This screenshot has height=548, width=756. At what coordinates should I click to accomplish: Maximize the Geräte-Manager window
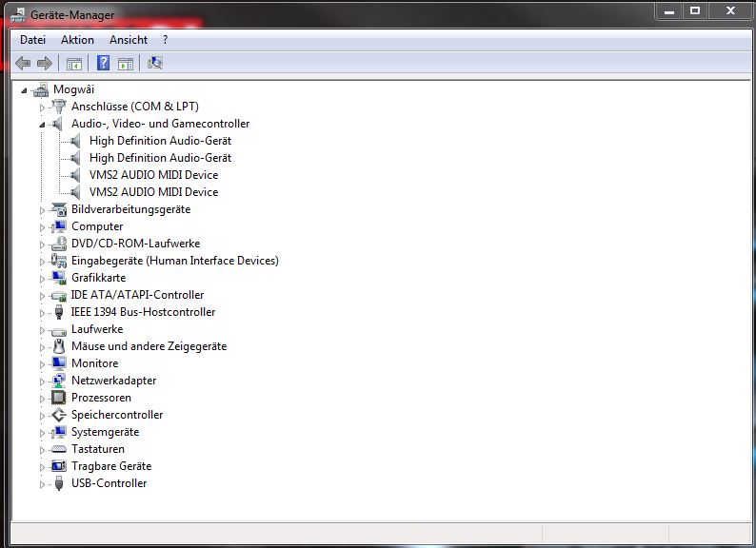[x=695, y=10]
